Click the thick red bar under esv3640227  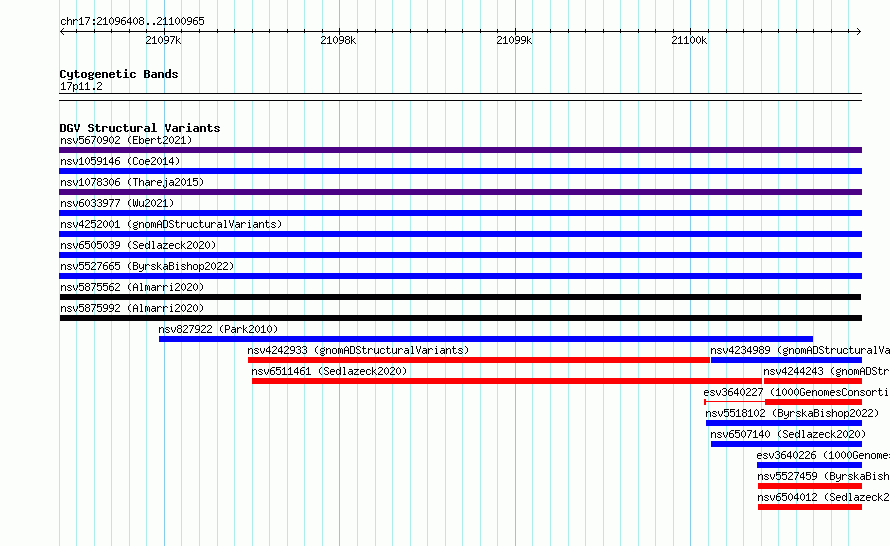[813, 402]
